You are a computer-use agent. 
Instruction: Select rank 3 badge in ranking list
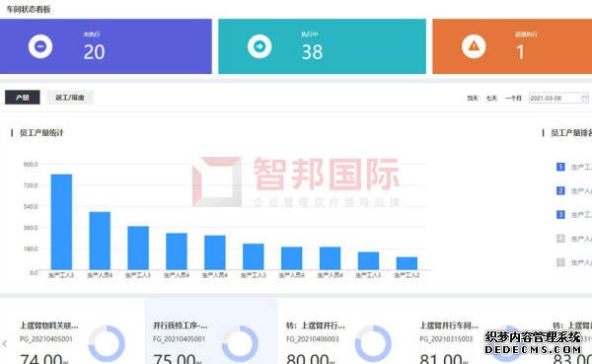pyautogui.click(x=560, y=214)
